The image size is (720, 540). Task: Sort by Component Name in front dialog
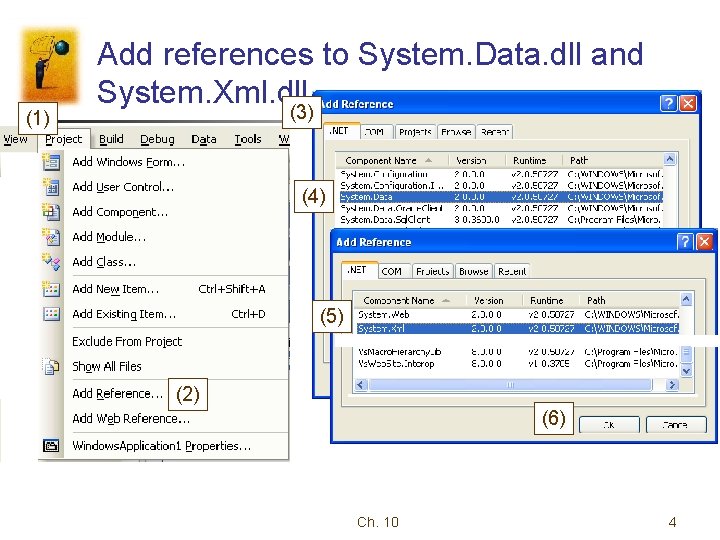409,301
